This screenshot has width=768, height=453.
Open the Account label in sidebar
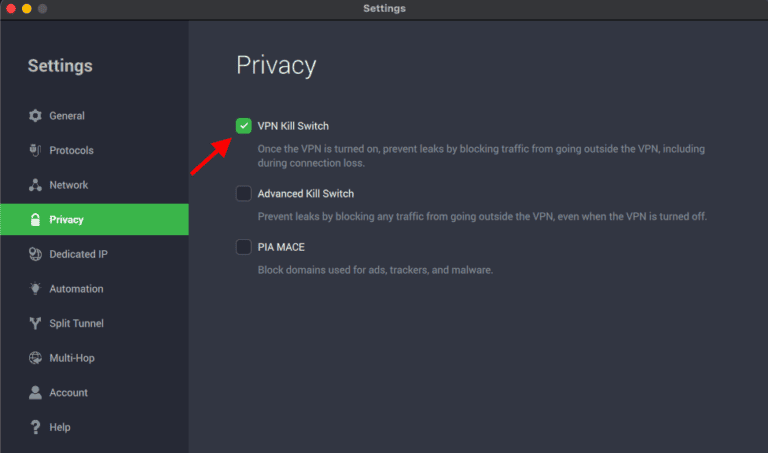pos(69,393)
